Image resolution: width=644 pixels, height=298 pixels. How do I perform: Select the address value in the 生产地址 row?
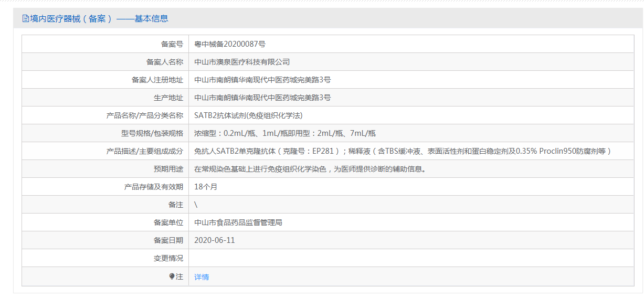coord(262,98)
